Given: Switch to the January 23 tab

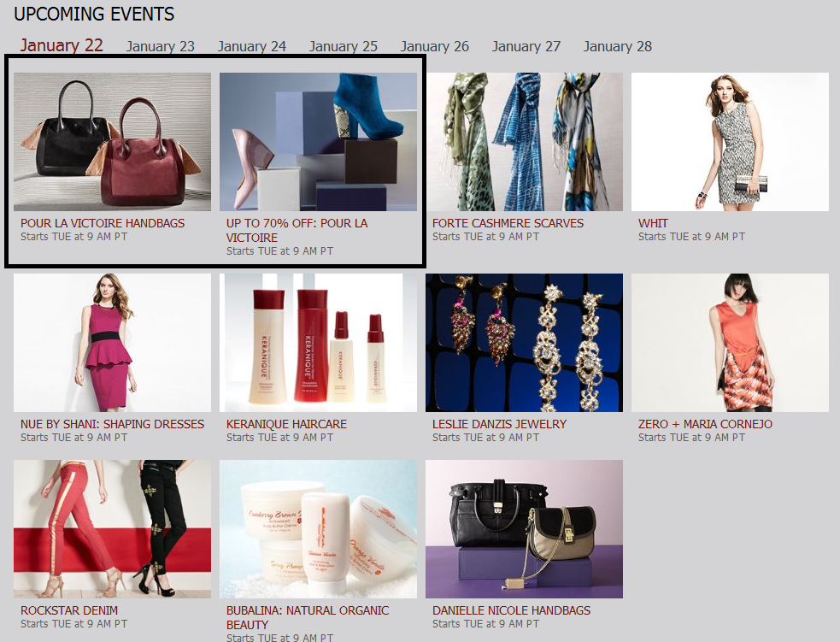Looking at the screenshot, I should point(160,47).
